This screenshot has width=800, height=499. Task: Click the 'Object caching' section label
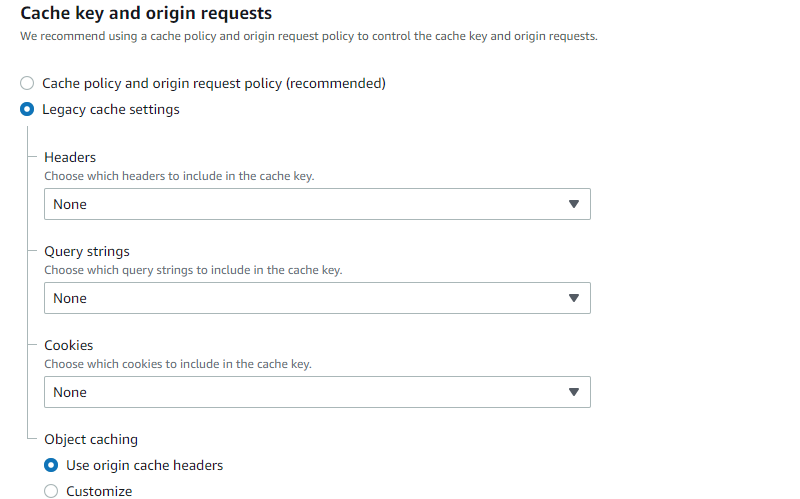[91, 439]
